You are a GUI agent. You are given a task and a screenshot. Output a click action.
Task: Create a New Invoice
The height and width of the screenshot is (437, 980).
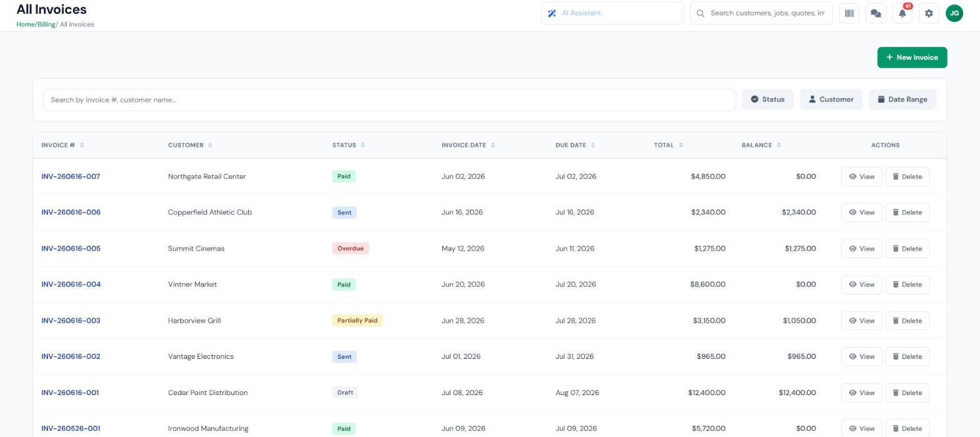(912, 58)
